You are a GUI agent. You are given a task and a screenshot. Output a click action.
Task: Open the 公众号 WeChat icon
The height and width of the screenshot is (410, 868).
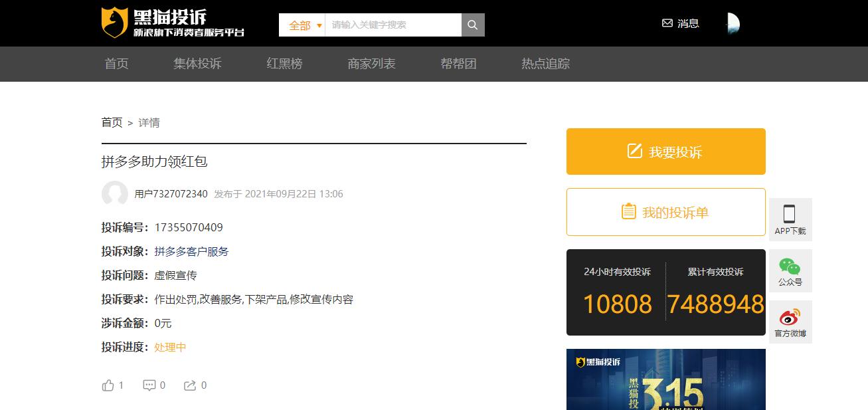coord(790,270)
